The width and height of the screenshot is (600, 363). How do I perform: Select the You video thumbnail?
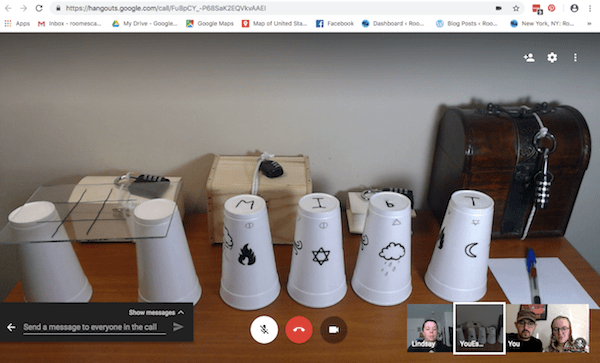(x=547, y=328)
